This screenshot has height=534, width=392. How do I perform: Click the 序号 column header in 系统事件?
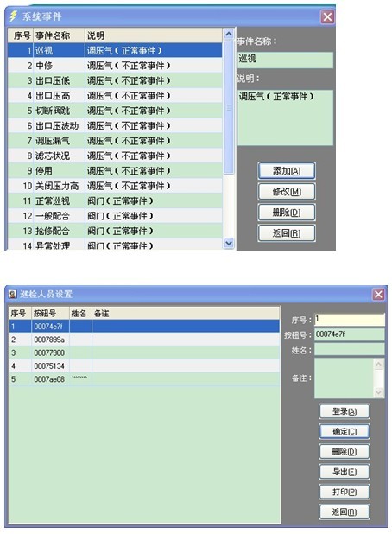click(x=21, y=35)
